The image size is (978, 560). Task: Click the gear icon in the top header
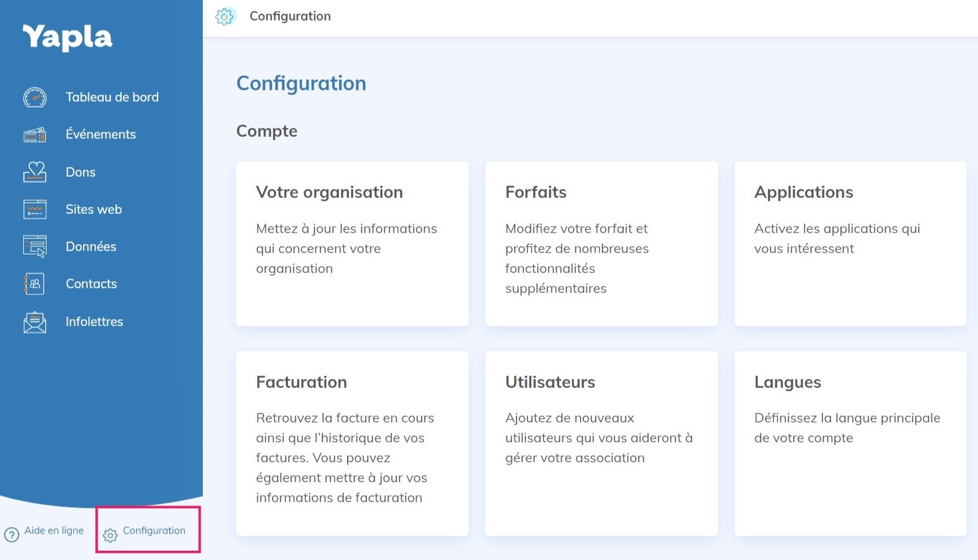click(225, 17)
